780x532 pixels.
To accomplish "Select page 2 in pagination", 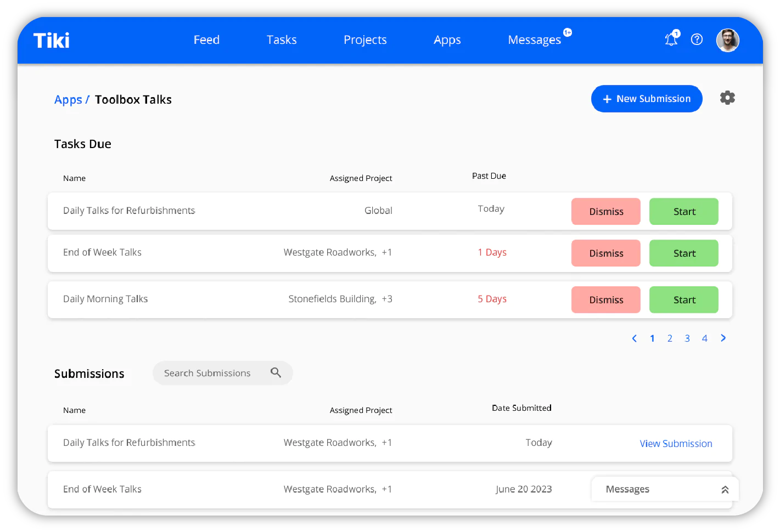I will click(x=670, y=338).
